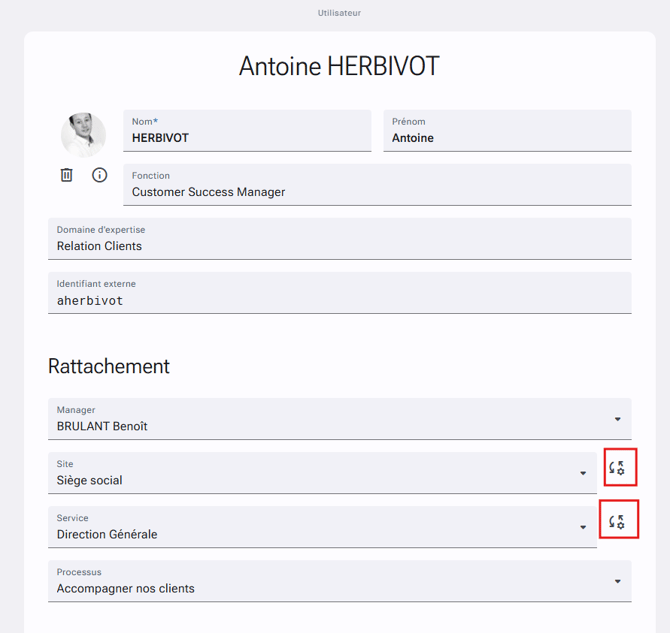Image resolution: width=670 pixels, height=633 pixels.
Task: Open the photo info circle icon
Action: (100, 175)
